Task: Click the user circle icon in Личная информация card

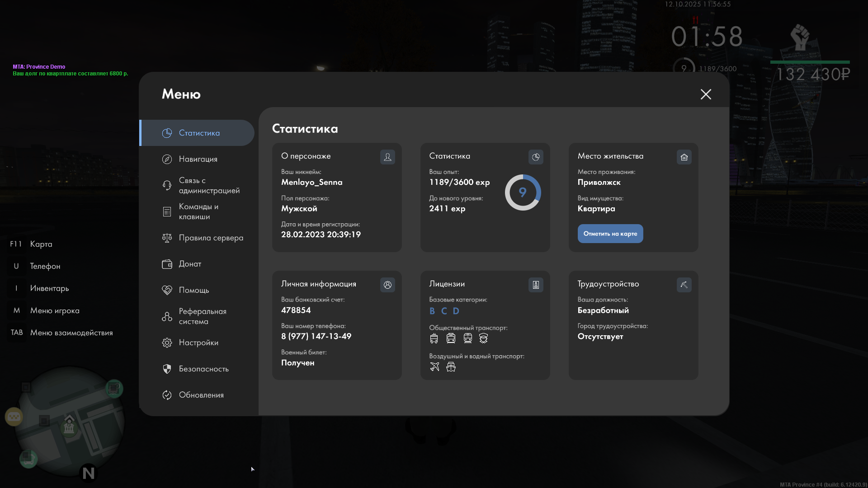Action: 387,285
